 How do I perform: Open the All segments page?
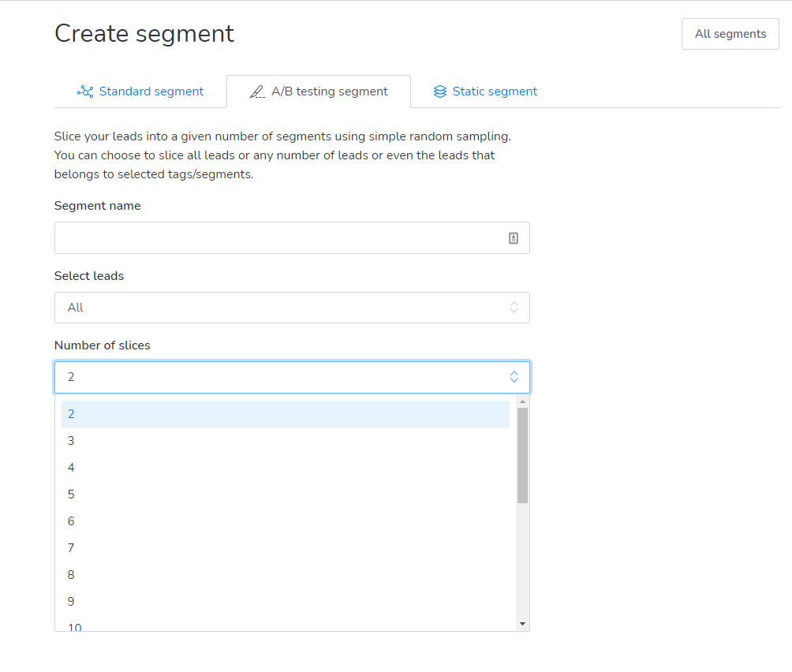pos(730,34)
